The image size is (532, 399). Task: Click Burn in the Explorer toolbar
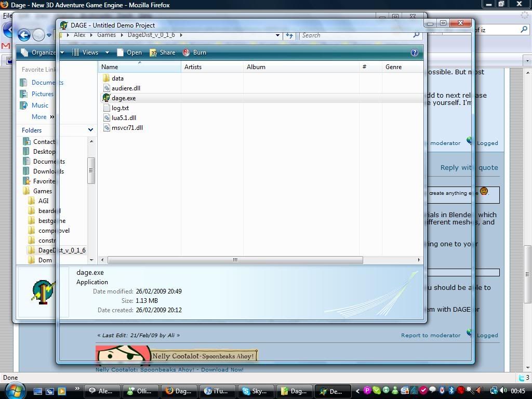195,52
